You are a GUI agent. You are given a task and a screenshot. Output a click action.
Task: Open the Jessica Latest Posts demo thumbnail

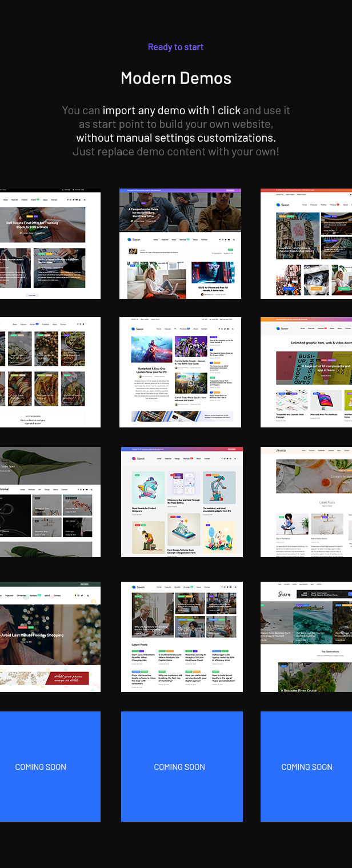pos(306,502)
